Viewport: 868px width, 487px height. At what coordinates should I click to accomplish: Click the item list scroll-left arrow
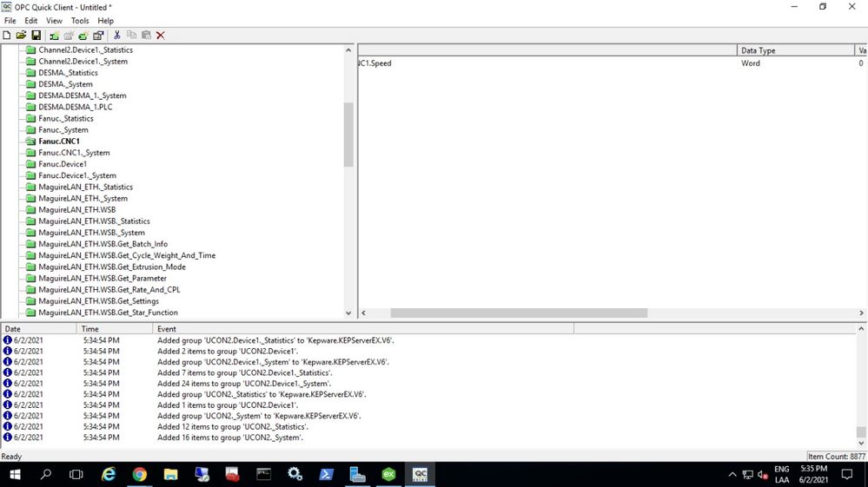364,313
